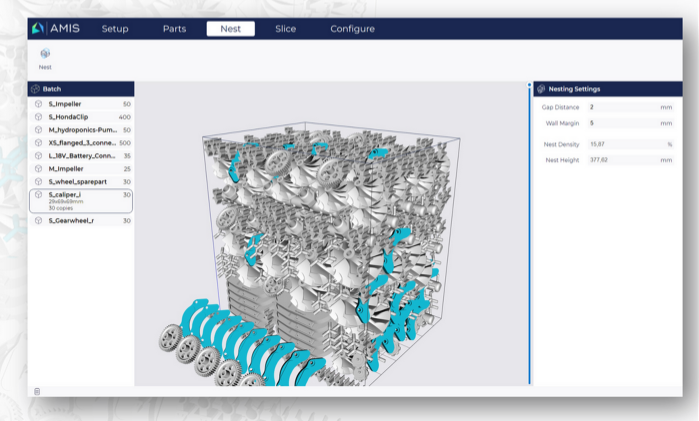Click the AMIS logo icon
Screen dimensions: 699x421
39,29
